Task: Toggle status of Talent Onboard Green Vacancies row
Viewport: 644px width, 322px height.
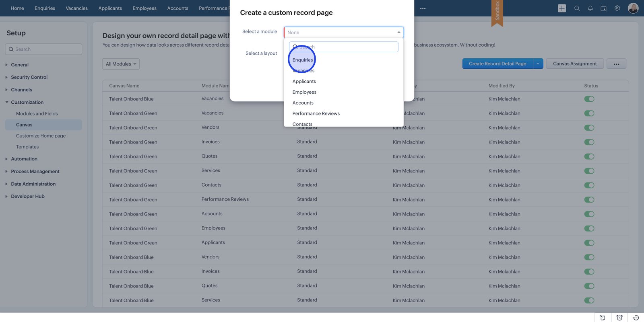Action: pos(589,113)
